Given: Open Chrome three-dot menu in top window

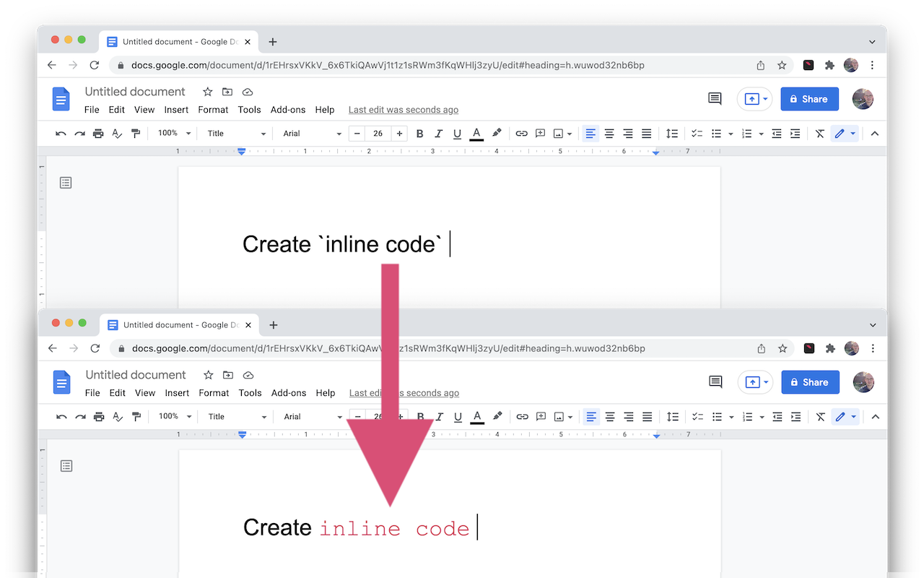Looking at the screenshot, I should [x=872, y=65].
